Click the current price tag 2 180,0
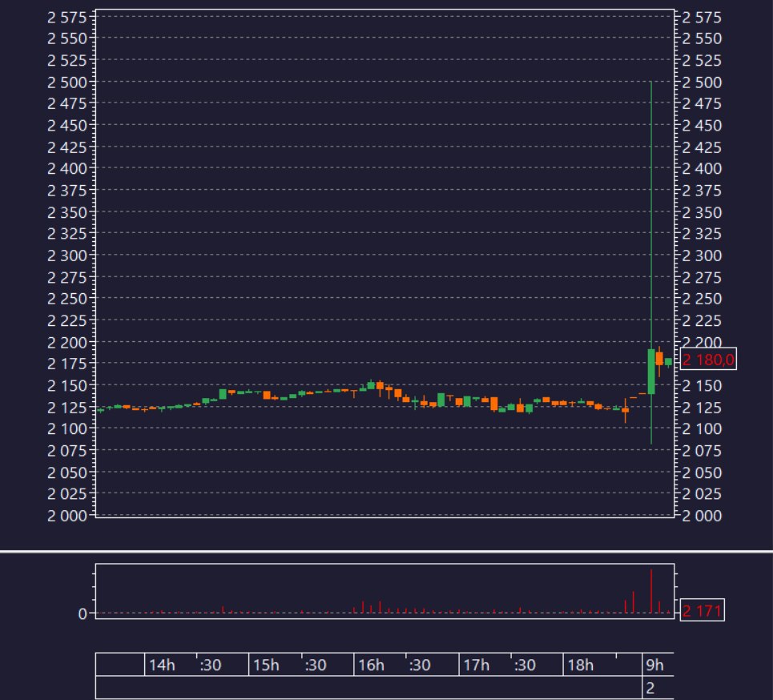Viewport: 773px width, 700px height. tap(708, 360)
